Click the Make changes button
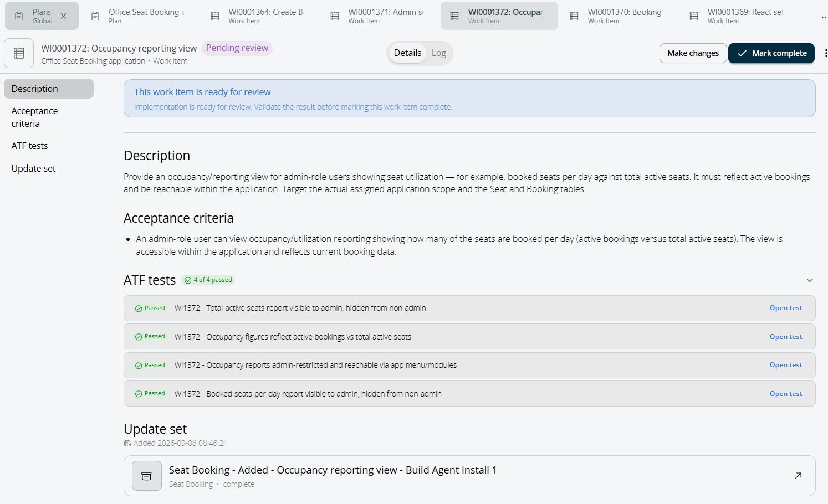This screenshot has height=504, width=828. coord(693,53)
